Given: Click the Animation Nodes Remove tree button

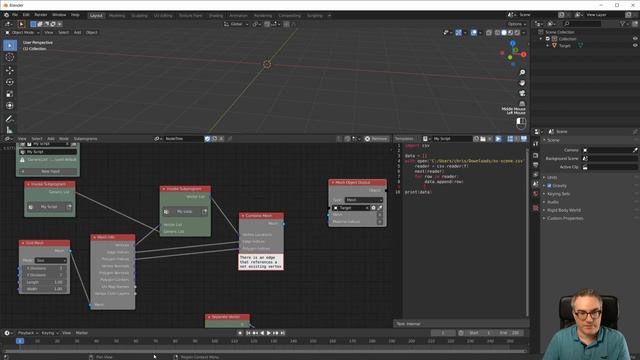Looking at the screenshot, I should click(x=376, y=139).
